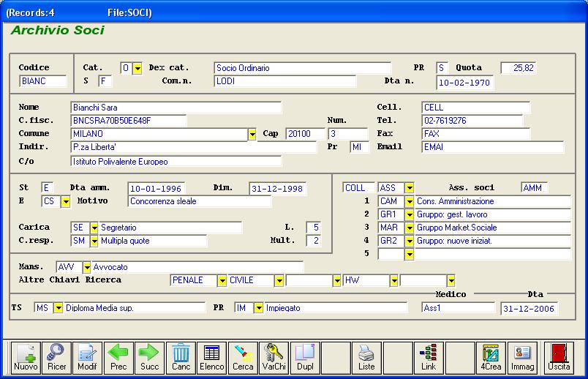The image size is (588, 379).
Task: Go to previous record with Prec
Action: (118, 357)
